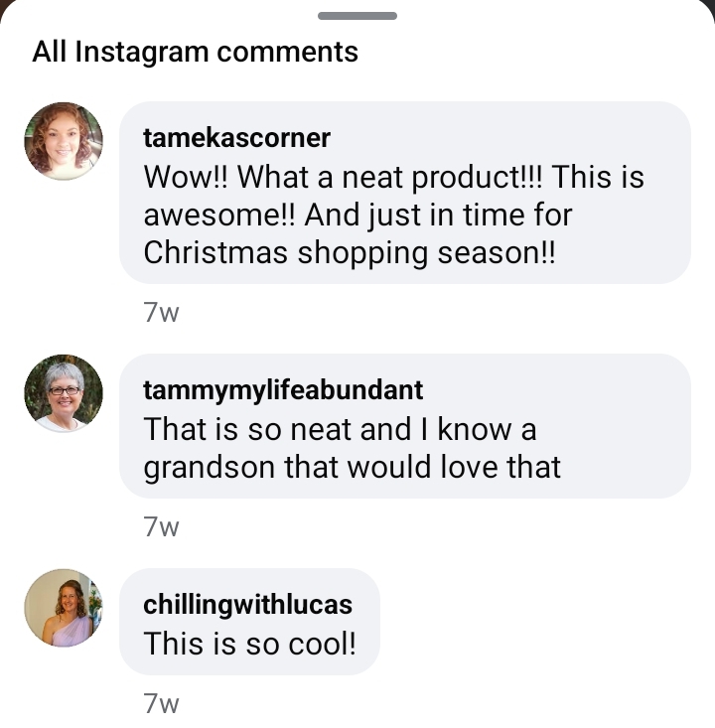This screenshot has height=728, width=715.
Task: Tap the "All Instagram comments" heading
Action: tap(195, 52)
